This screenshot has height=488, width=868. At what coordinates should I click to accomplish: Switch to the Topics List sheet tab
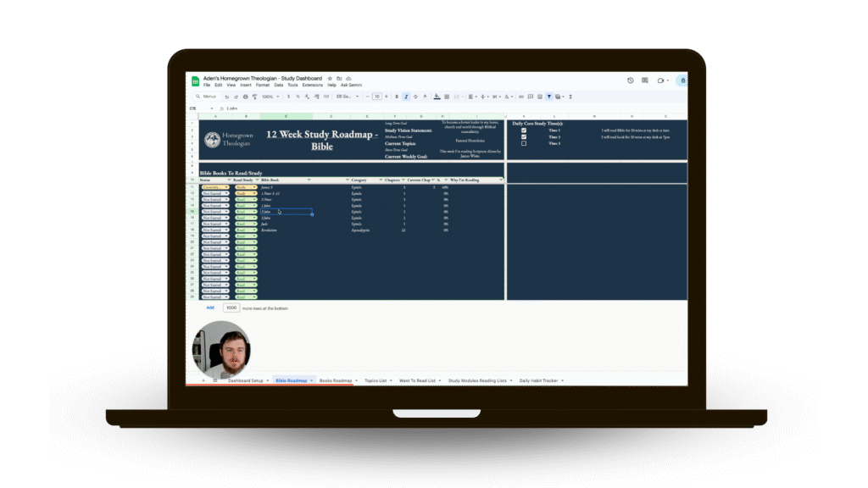coord(376,381)
